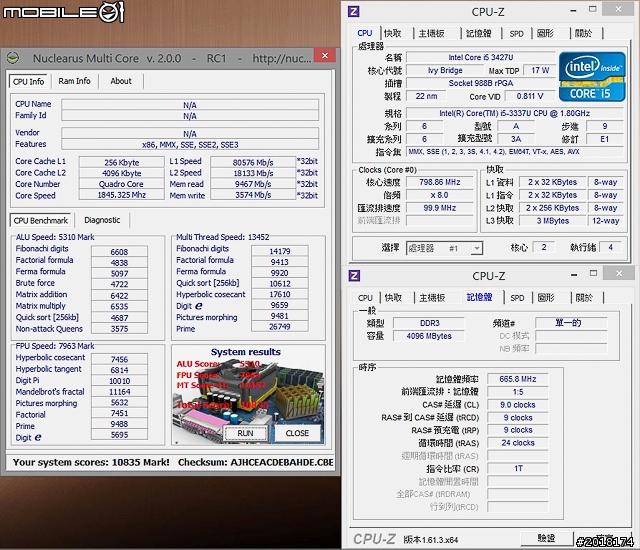Open the 記憶體 tab in top CPU-Z window

point(479,33)
